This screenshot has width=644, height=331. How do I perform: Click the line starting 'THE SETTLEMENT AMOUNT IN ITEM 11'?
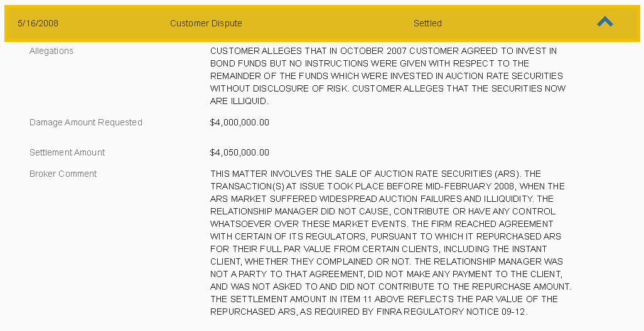[384, 299]
